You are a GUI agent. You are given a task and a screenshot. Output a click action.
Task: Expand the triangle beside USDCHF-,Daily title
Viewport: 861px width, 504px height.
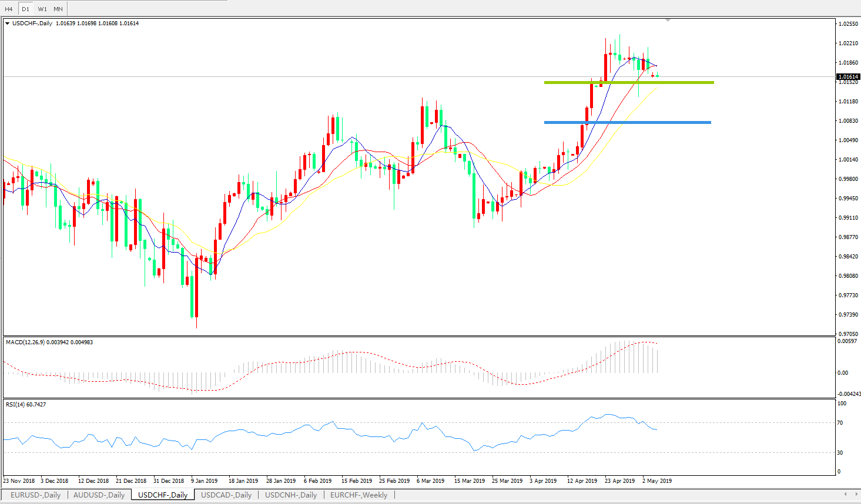tap(8, 23)
